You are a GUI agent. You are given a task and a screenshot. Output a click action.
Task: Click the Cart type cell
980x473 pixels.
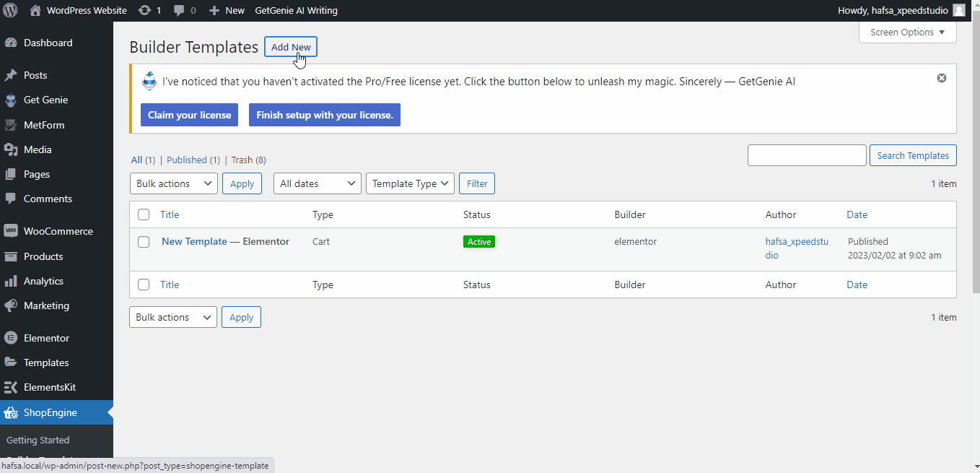[321, 241]
